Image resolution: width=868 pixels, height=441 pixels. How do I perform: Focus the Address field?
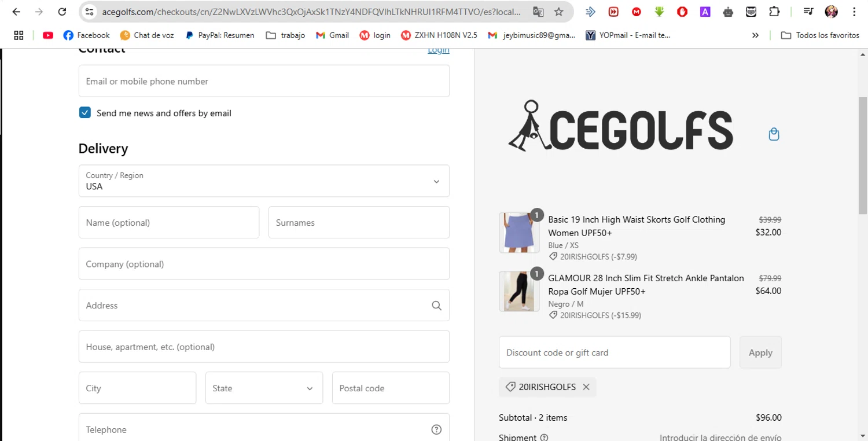pos(264,305)
